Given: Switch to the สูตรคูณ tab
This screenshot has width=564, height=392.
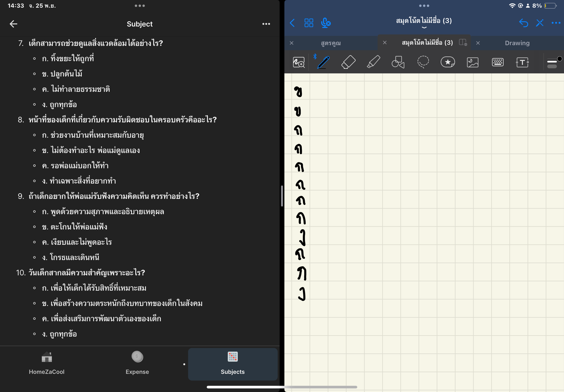Looking at the screenshot, I should [331, 43].
